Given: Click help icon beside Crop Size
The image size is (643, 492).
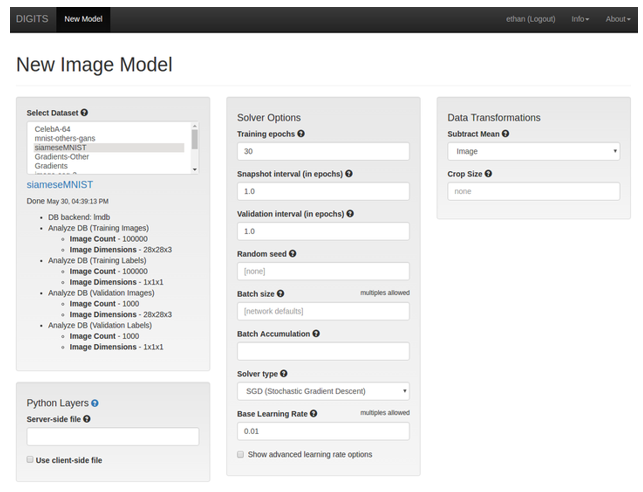Looking at the screenshot, I should (x=488, y=173).
